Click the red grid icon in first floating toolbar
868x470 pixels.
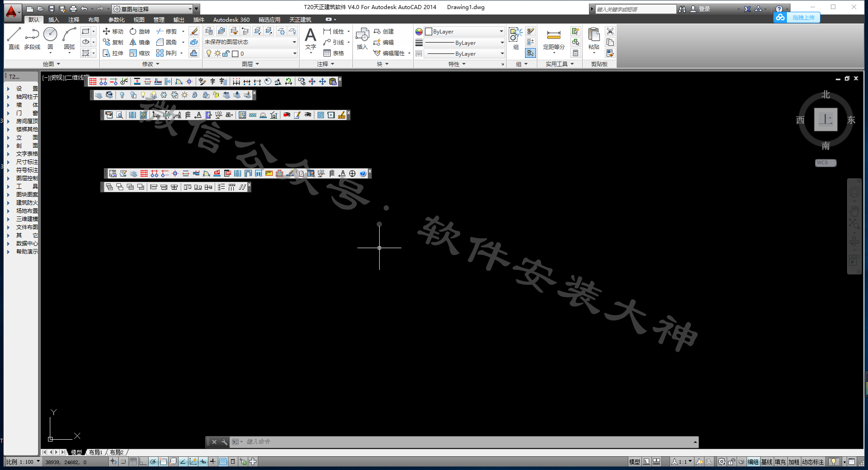93,82
